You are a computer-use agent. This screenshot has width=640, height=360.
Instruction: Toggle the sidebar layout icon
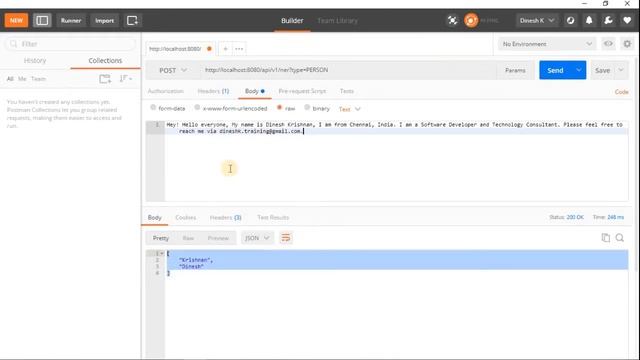point(42,20)
